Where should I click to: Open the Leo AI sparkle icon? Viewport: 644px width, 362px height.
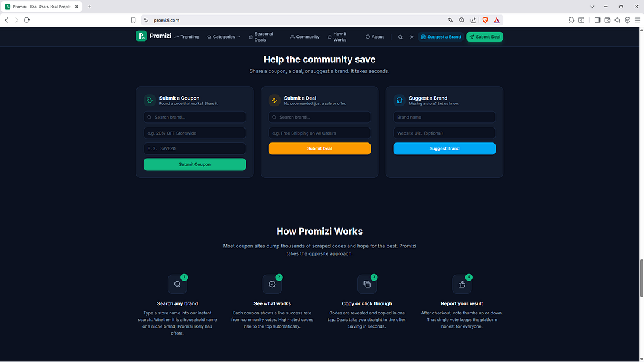(617, 20)
